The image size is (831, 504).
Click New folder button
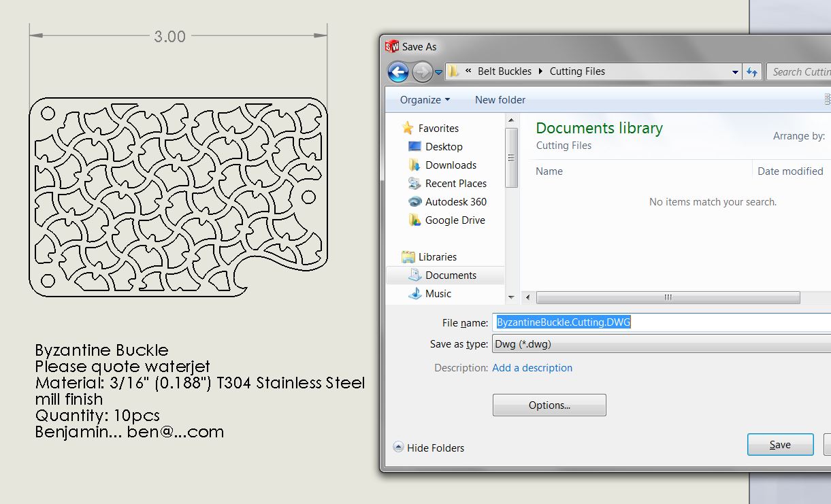click(x=500, y=100)
